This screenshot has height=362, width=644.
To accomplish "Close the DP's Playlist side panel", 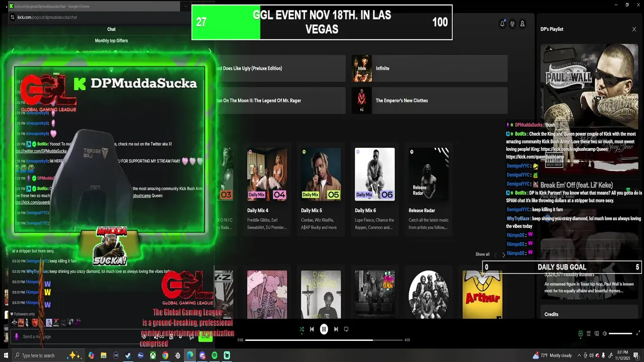I will pyautogui.click(x=634, y=29).
